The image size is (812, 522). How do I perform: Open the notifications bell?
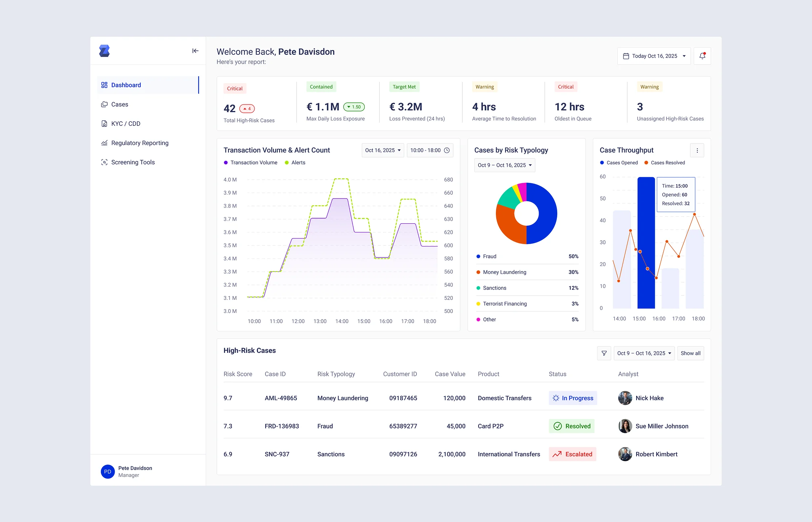[x=702, y=56]
